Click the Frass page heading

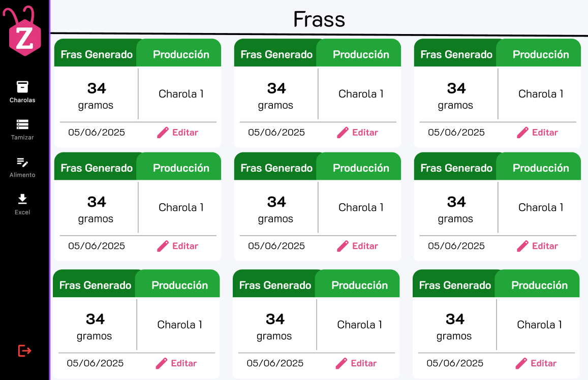(x=319, y=19)
